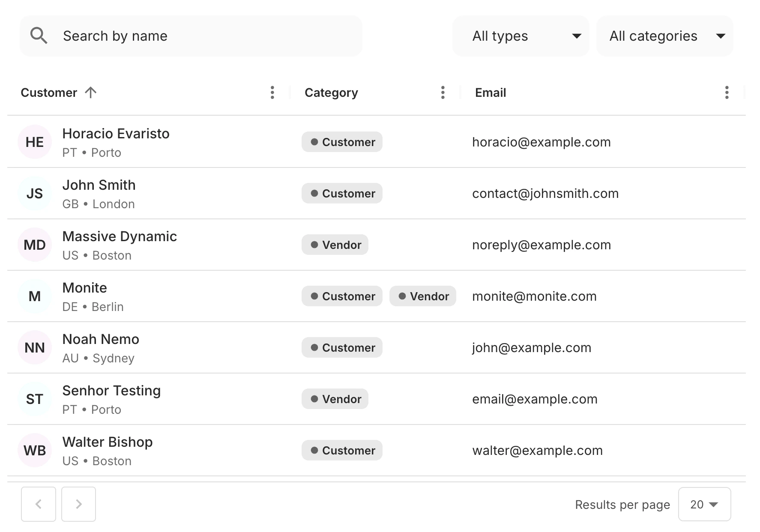This screenshot has height=532, width=760.
Task: Toggle the Customer column sort arrow
Action: tap(90, 93)
